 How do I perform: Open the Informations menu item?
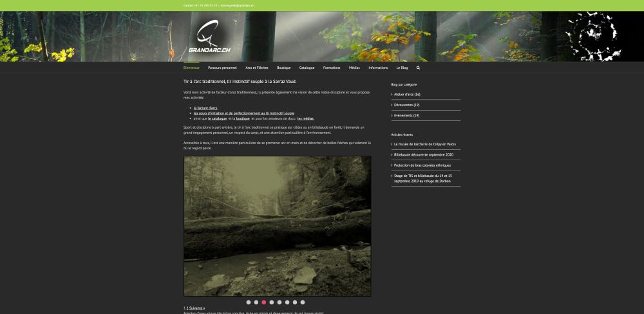tap(378, 68)
